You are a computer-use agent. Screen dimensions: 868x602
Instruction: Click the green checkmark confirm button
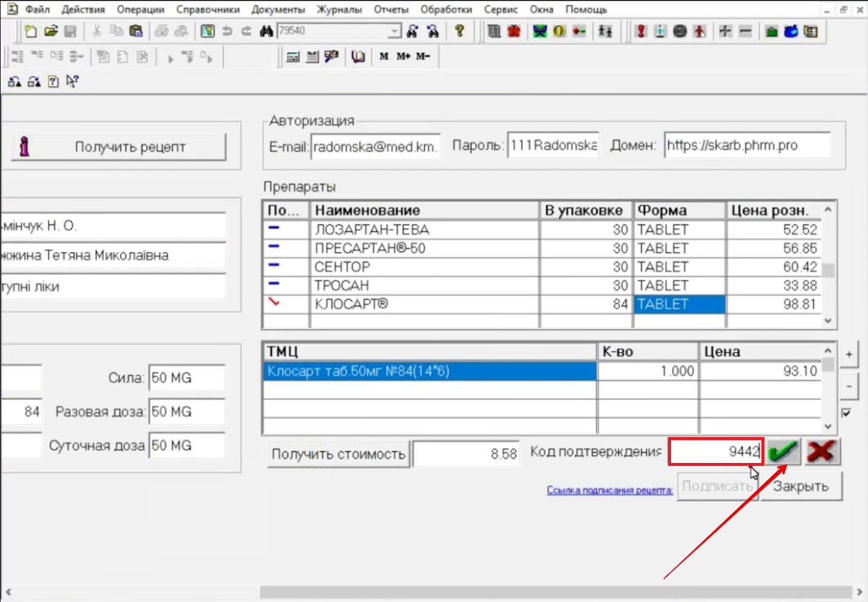(x=784, y=451)
